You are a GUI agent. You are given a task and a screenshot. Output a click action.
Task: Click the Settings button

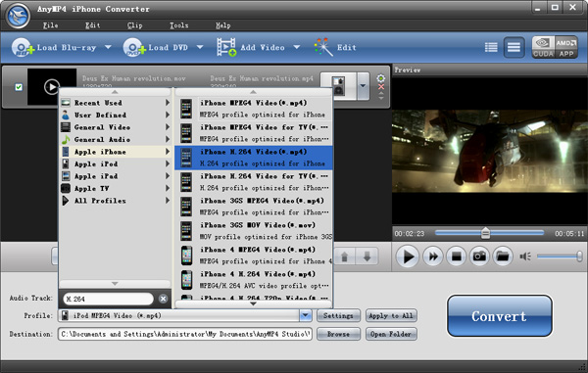(x=338, y=315)
